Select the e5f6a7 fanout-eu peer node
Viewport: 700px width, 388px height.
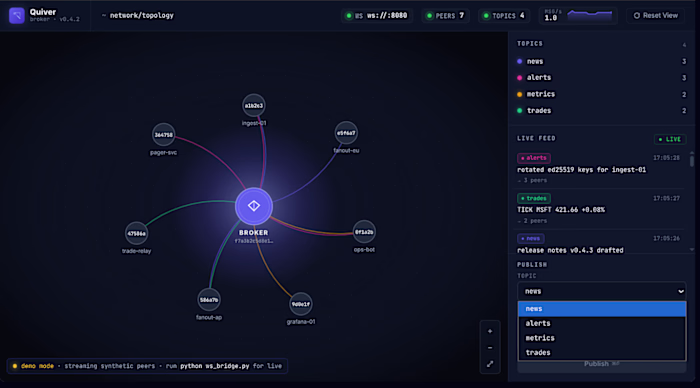346,133
